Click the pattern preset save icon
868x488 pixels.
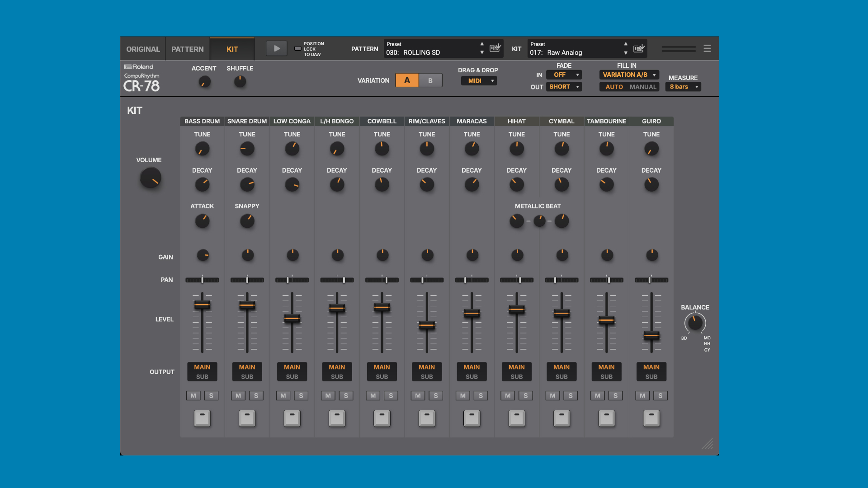(495, 48)
